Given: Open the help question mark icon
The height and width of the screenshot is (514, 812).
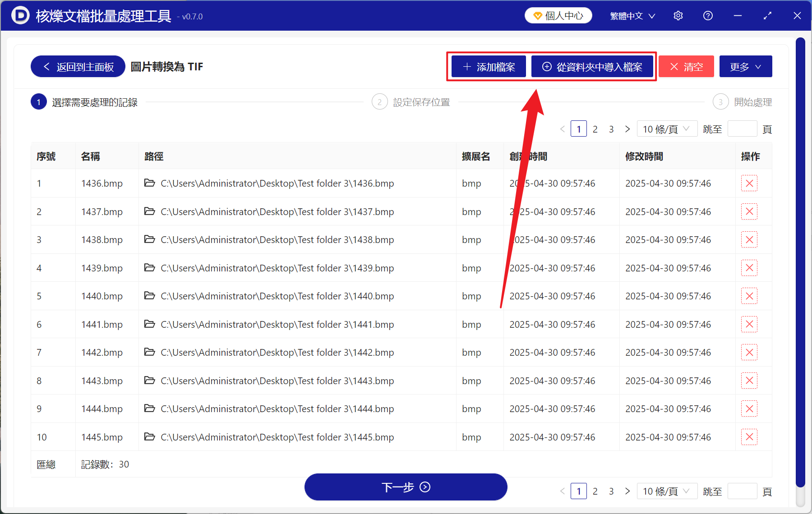Looking at the screenshot, I should pyautogui.click(x=708, y=16).
